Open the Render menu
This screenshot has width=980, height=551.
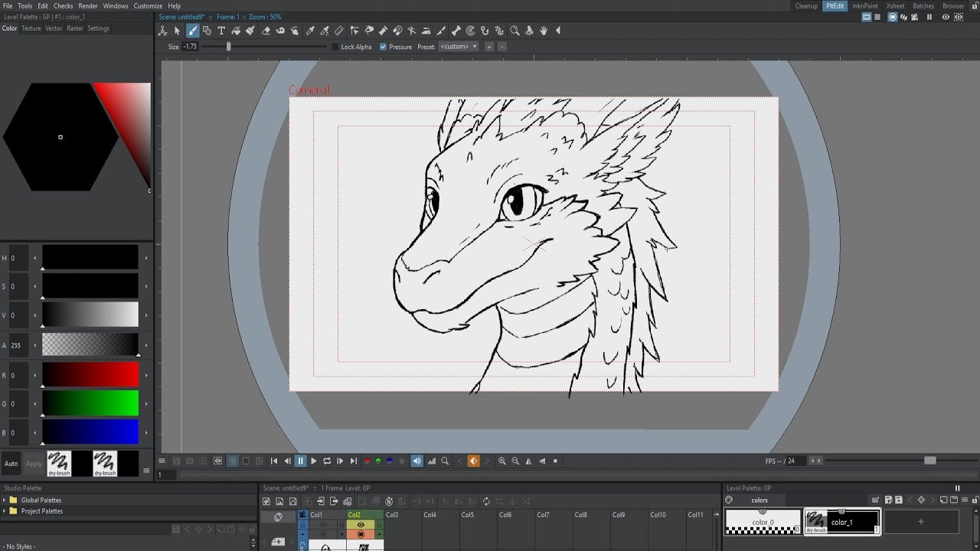point(88,5)
